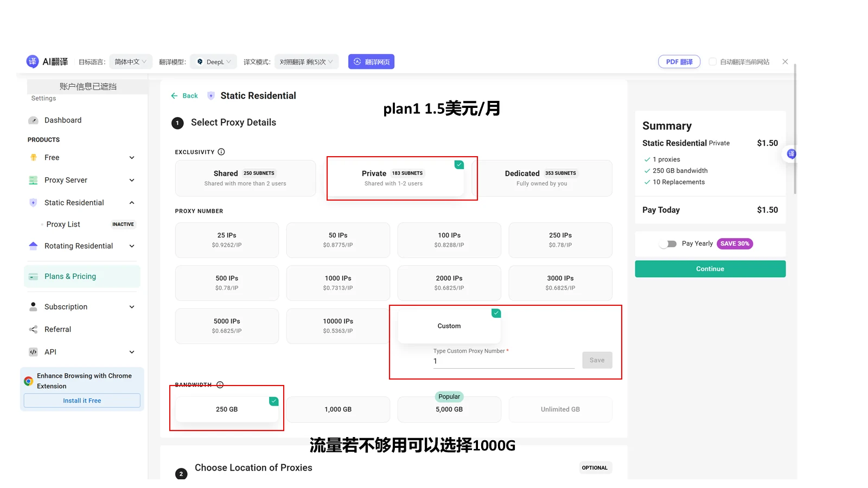Click the floating translate bubble icon
The width and height of the screenshot is (868, 488).
(x=792, y=154)
